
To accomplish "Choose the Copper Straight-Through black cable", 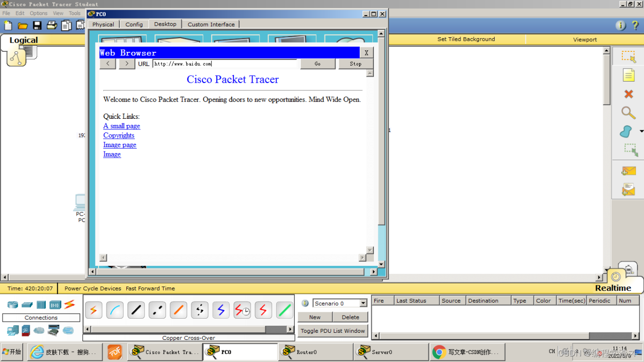I will [x=136, y=310].
